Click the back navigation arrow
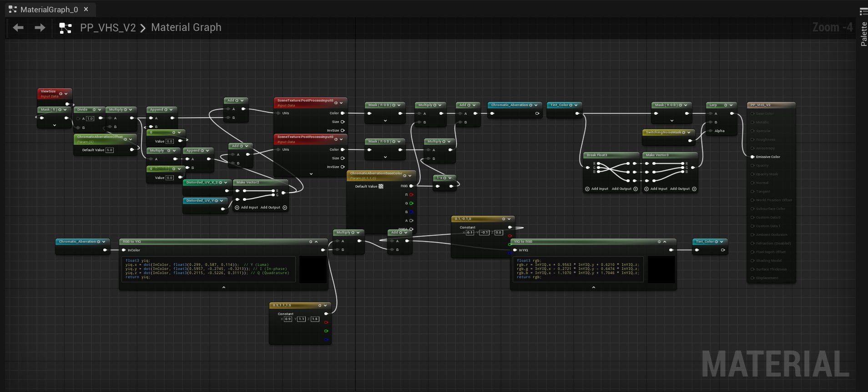The image size is (868, 392). point(18,28)
